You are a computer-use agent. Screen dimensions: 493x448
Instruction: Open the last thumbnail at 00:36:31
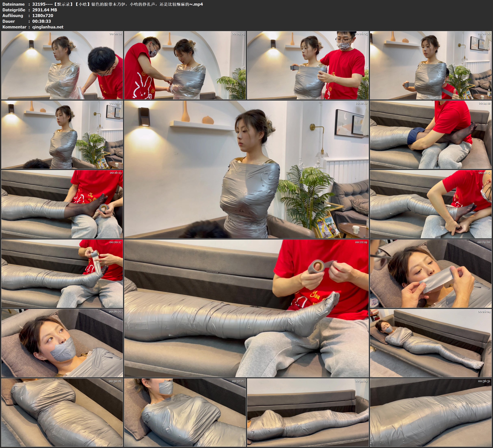(431, 412)
